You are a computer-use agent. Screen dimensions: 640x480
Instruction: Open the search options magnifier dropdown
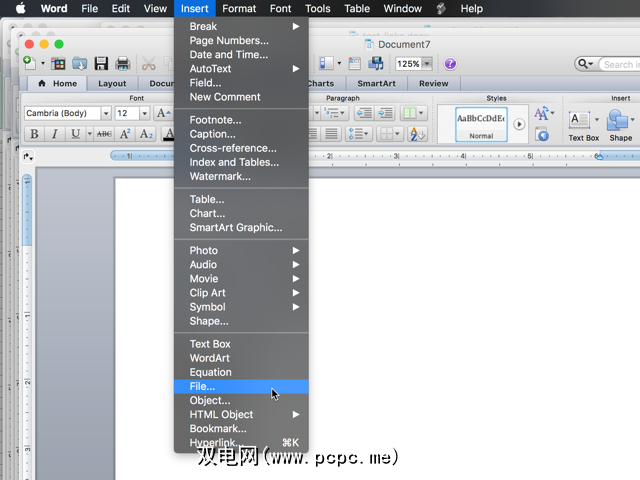[586, 64]
